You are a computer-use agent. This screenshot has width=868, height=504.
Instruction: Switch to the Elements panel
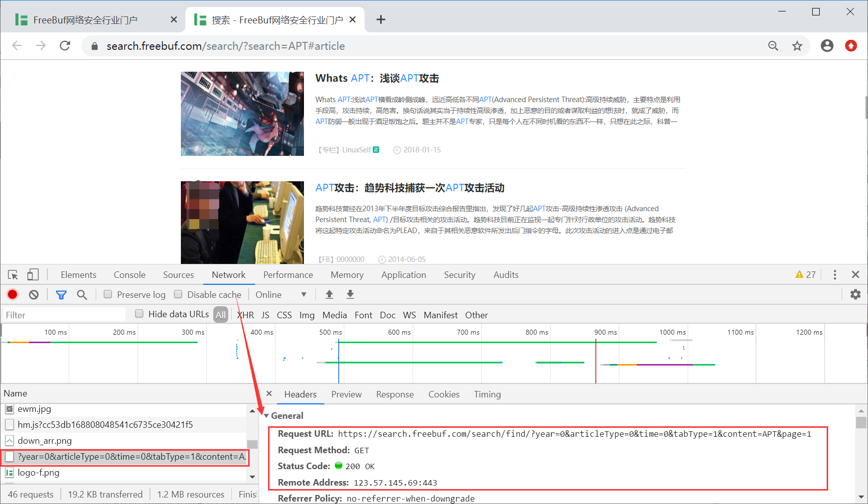pos(79,275)
